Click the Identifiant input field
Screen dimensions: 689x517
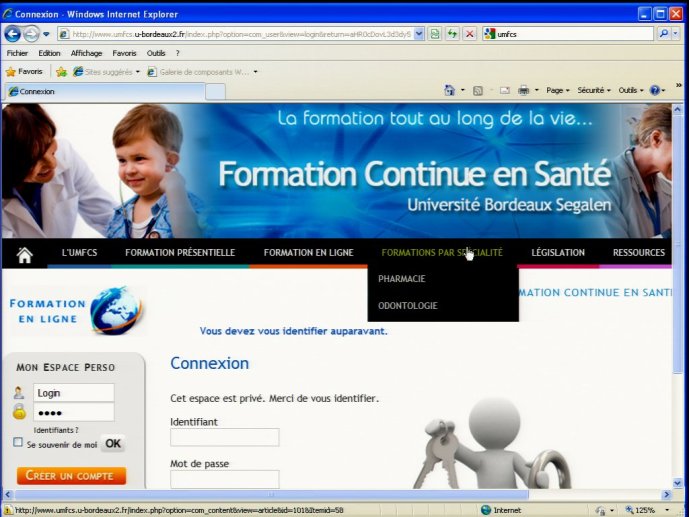225,437
